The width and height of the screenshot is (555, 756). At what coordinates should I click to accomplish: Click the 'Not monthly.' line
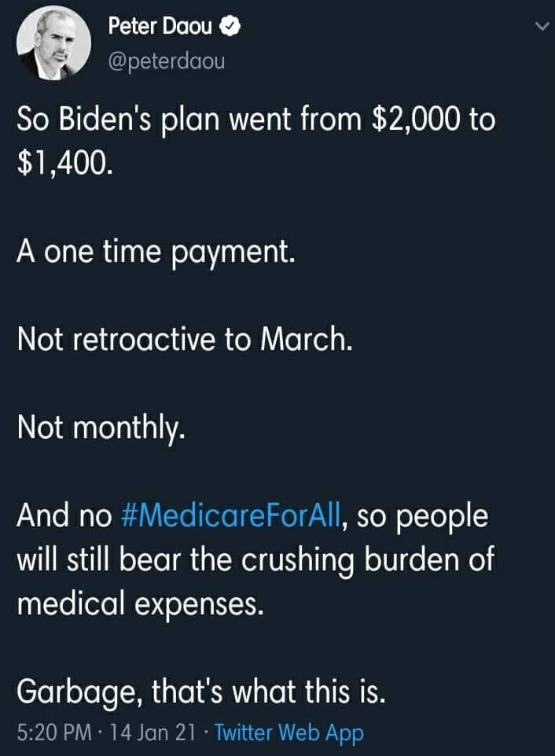[x=101, y=428]
